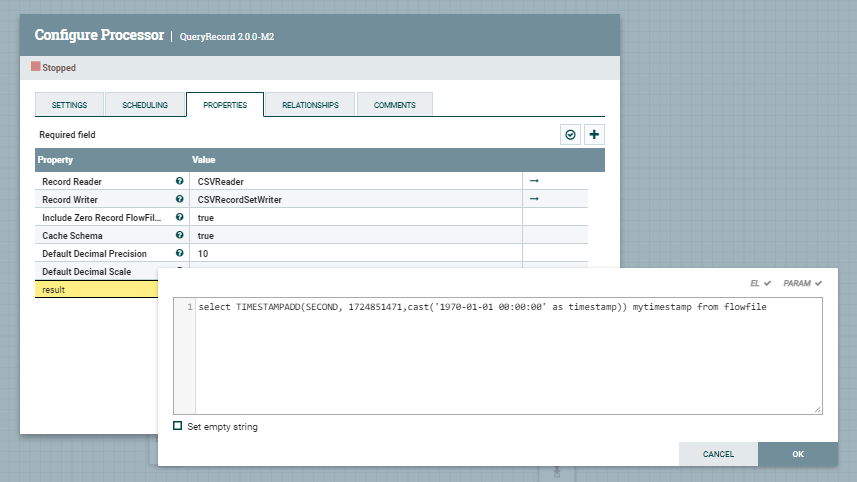
Task: Show help for Include Zero Record FlowFiles
Action: pyautogui.click(x=179, y=217)
